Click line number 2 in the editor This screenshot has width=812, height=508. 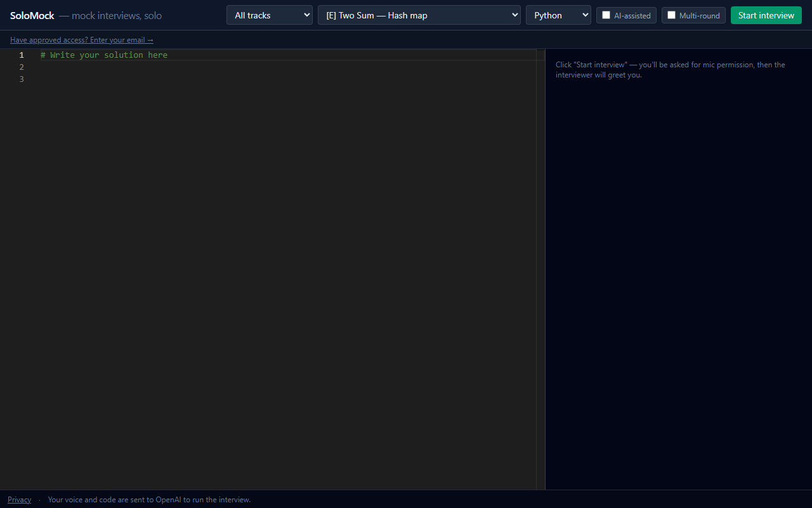(x=22, y=67)
